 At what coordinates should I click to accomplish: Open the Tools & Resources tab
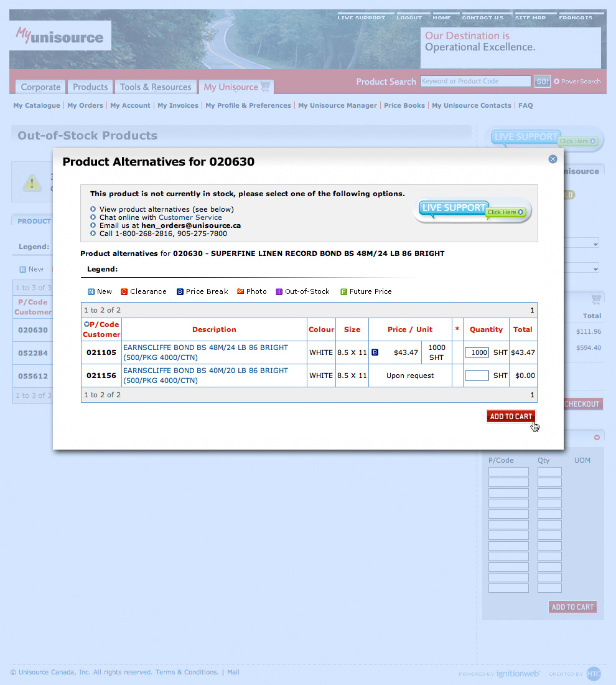(156, 87)
